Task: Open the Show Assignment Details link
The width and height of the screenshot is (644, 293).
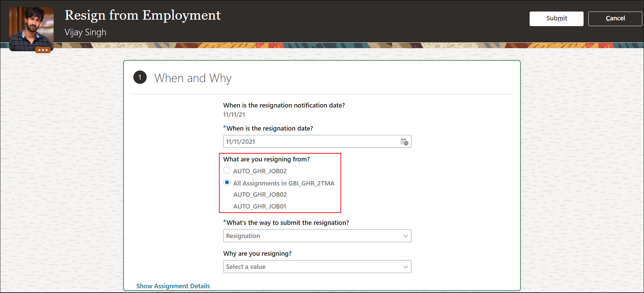Action: click(x=173, y=286)
